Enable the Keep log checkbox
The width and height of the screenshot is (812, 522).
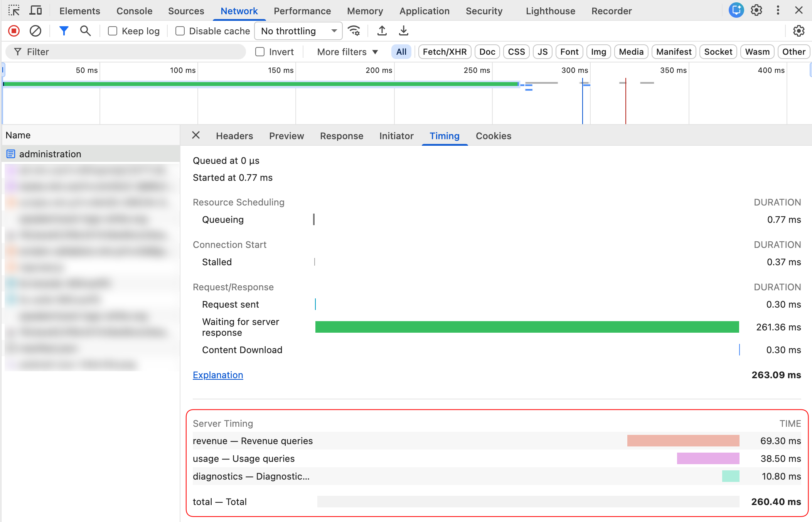coord(113,31)
